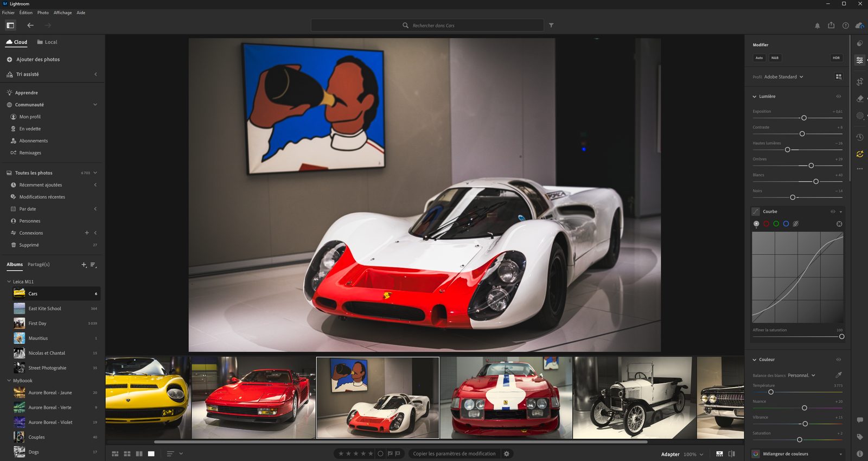
Task: Create a new album with plus icon
Action: 84,265
